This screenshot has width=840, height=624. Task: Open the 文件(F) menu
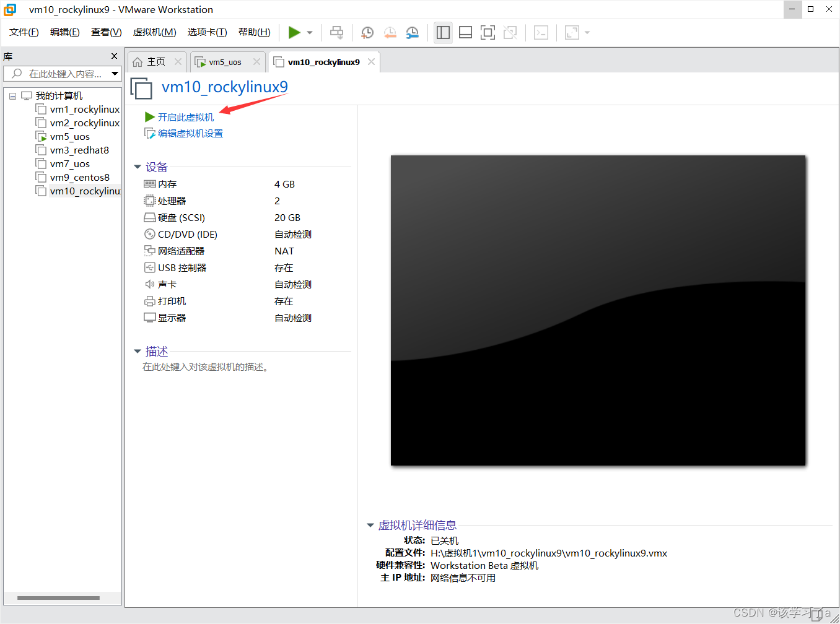point(24,32)
